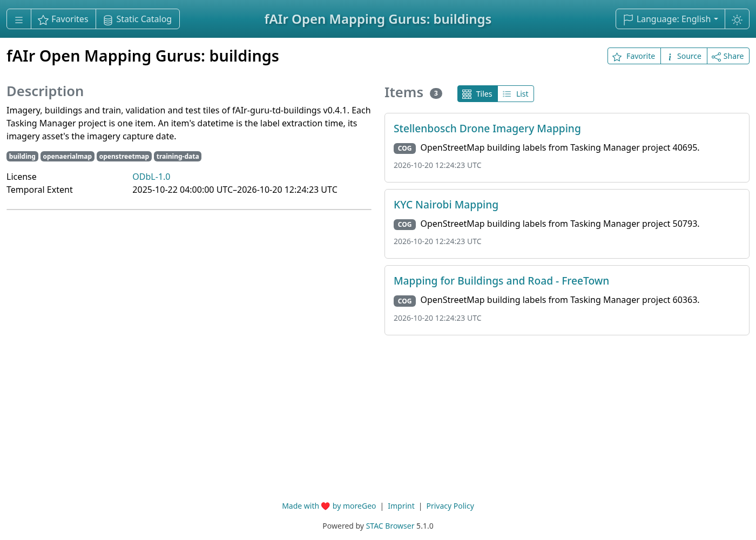Expand the Language: English dropdown
Viewport: 756px width, 540px height.
(670, 19)
